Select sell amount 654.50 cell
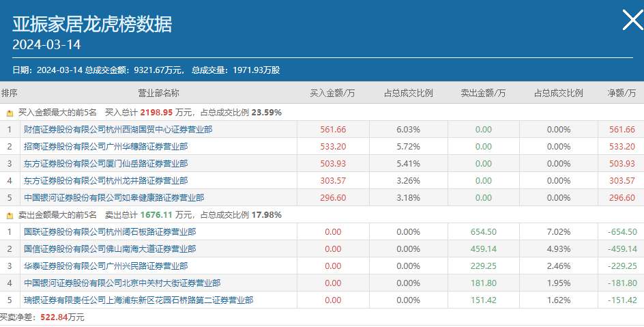 coord(484,232)
